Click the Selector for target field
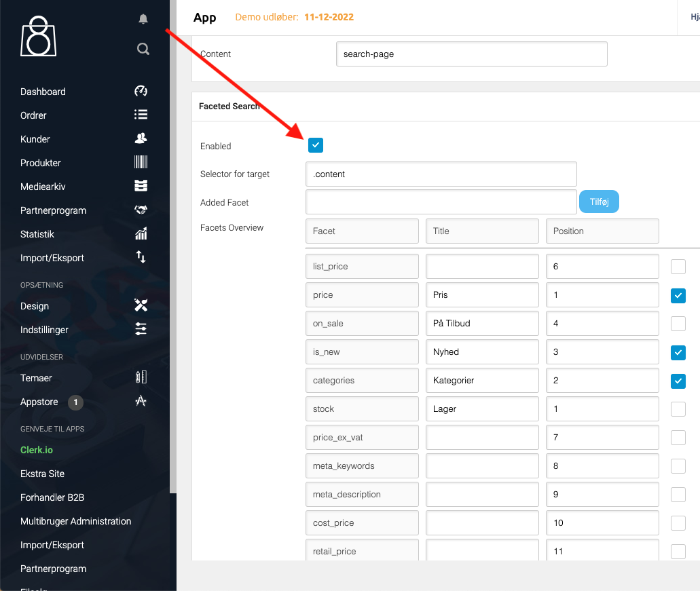The width and height of the screenshot is (700, 591). 441,174
